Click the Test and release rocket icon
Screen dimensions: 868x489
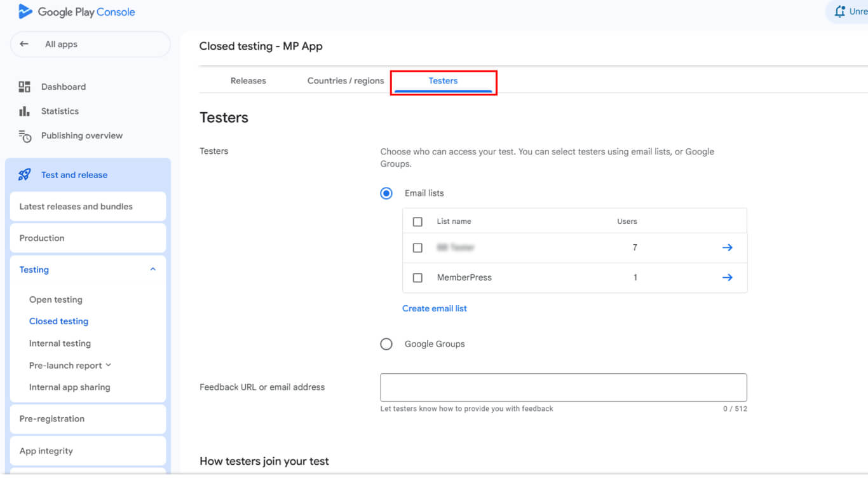25,175
